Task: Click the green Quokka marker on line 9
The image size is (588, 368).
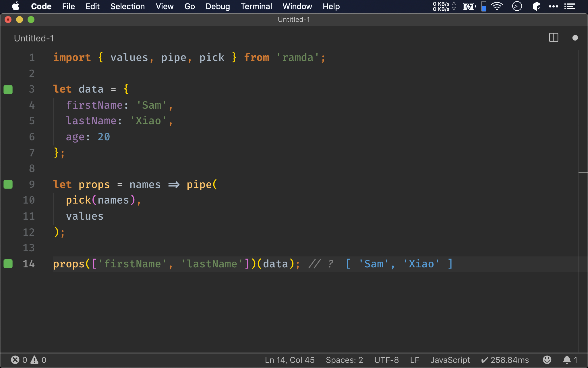Action: point(8,184)
